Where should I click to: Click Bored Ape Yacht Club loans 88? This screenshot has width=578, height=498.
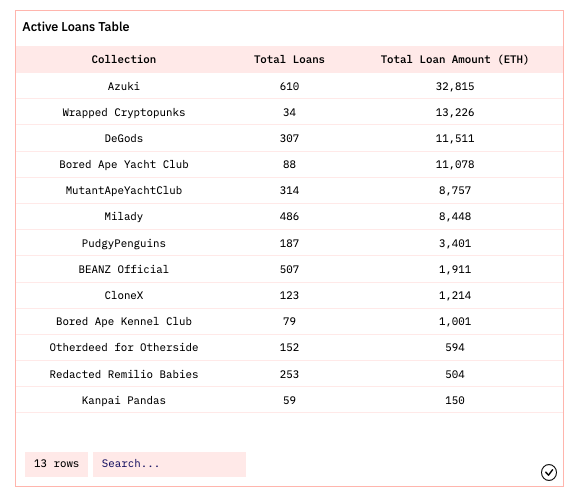click(x=289, y=164)
